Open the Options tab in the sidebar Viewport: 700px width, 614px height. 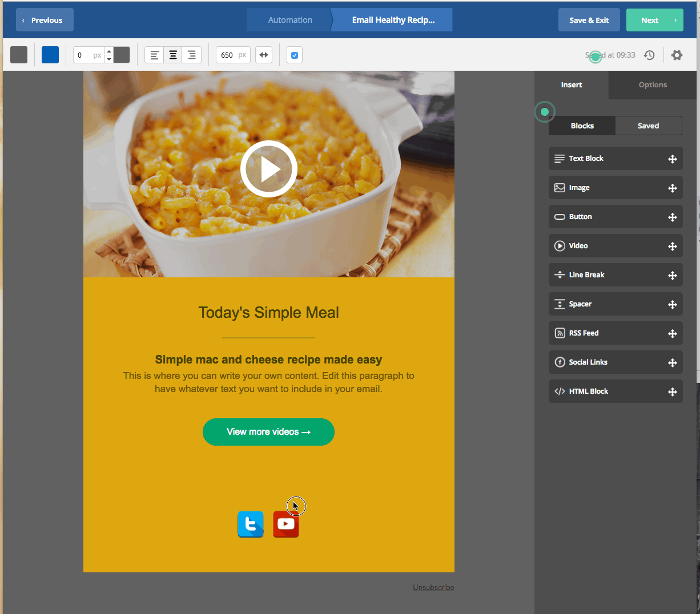pos(653,85)
